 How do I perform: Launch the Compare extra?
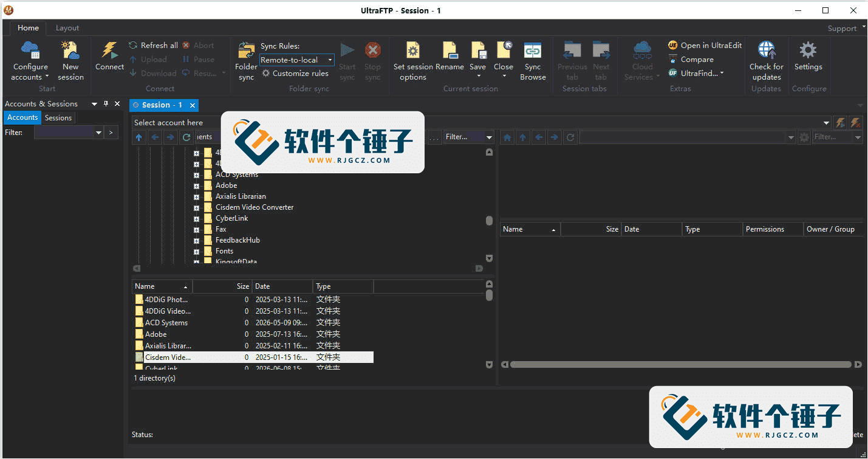coord(691,60)
